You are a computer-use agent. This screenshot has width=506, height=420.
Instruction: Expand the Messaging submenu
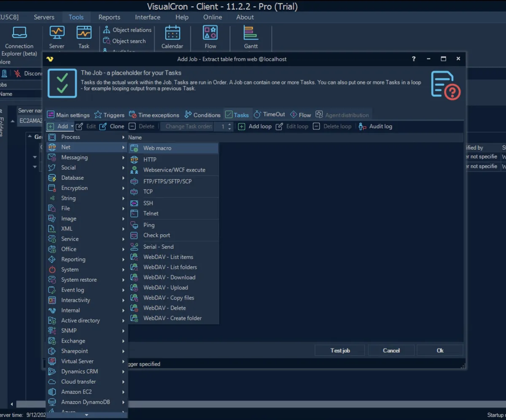coord(87,157)
